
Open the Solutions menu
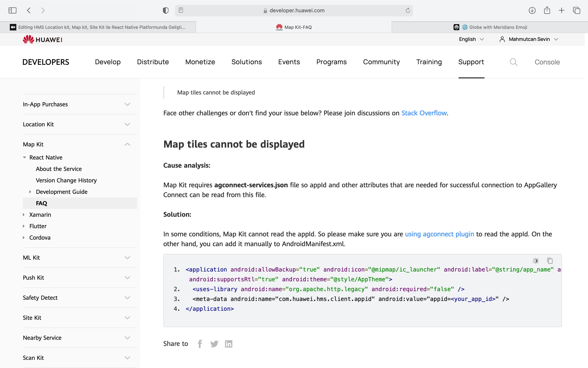tap(247, 62)
